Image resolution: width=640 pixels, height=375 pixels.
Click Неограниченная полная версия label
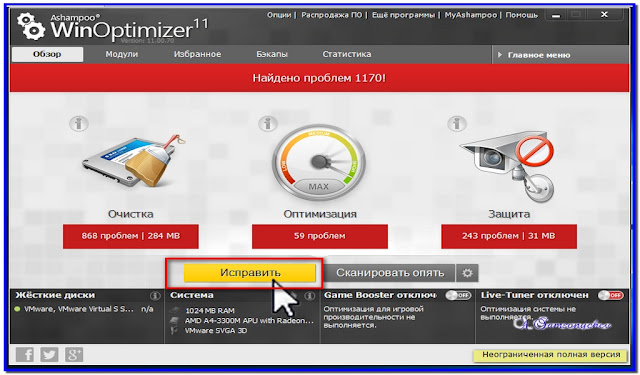tap(551, 355)
